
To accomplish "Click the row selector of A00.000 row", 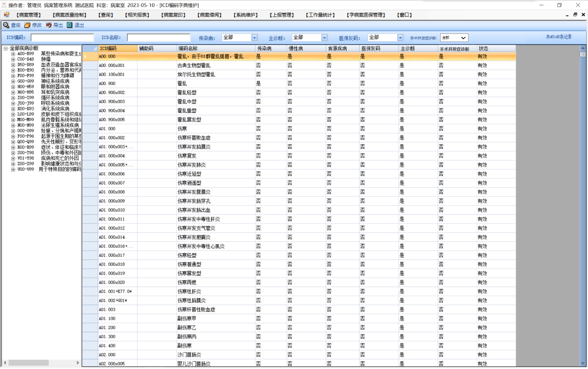I will point(90,56).
